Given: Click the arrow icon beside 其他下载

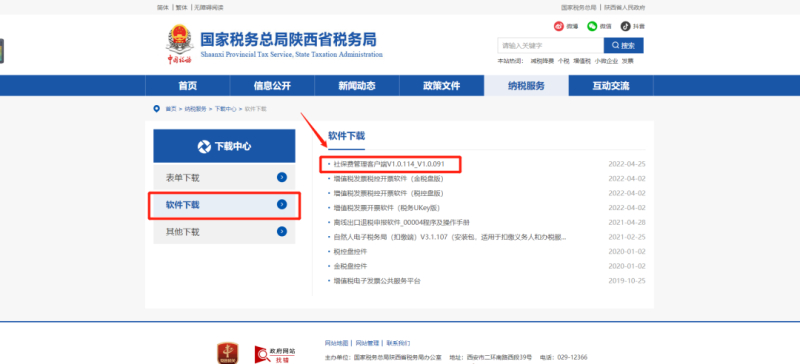Looking at the screenshot, I should (x=282, y=231).
